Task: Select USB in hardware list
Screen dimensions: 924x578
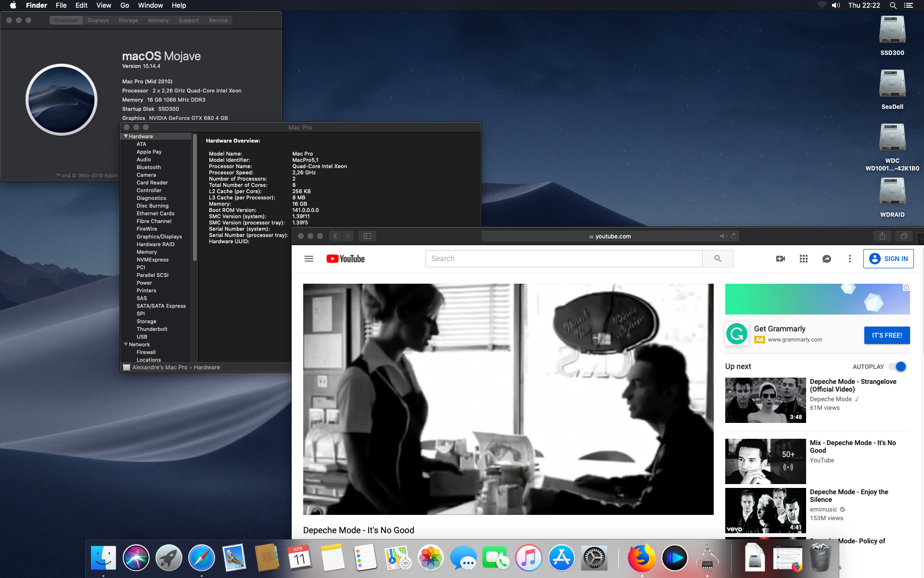Action: coord(142,337)
